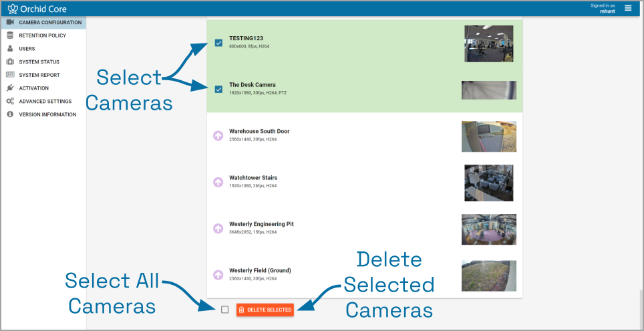Click the Version Information info icon
Viewport: 644px width, 331px height.
tap(10, 114)
